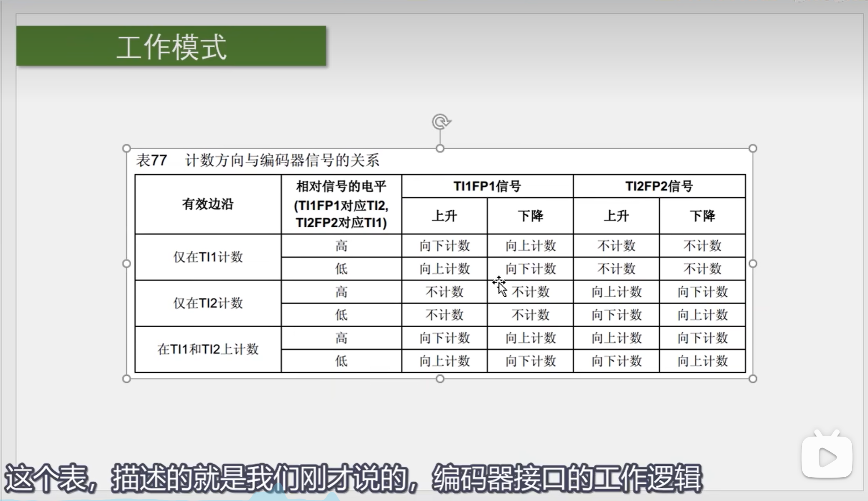
Task: Click 不计数 in first data row under TI2FP2 上升
Action: click(616, 246)
